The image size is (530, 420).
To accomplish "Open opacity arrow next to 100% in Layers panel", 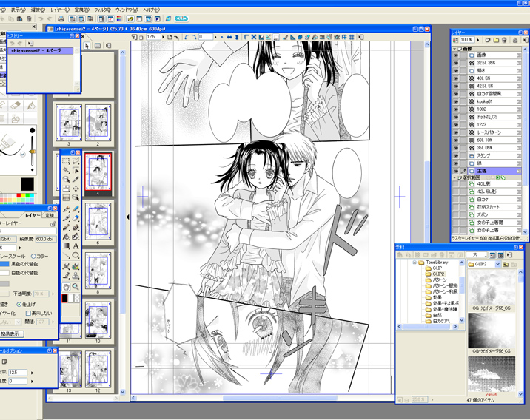I will click(x=478, y=40).
